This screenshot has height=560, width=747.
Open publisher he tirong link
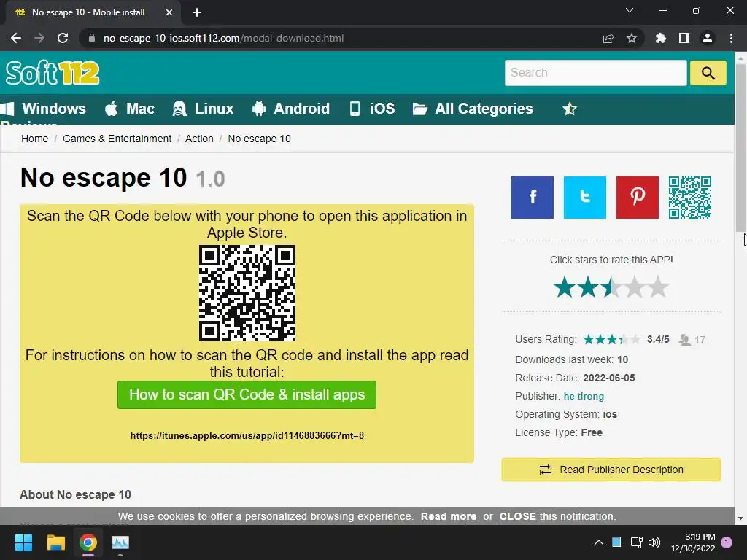pyautogui.click(x=584, y=396)
